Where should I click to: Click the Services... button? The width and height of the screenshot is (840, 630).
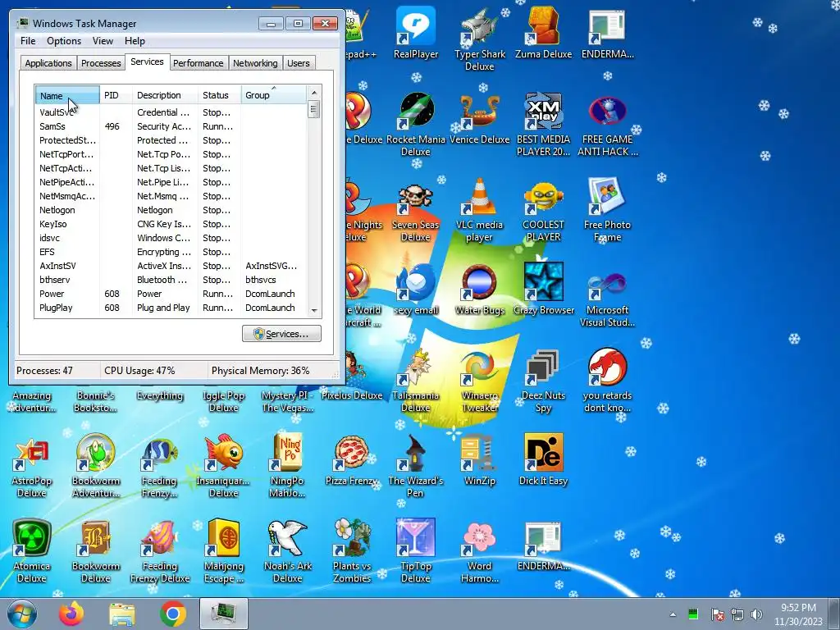coord(282,333)
